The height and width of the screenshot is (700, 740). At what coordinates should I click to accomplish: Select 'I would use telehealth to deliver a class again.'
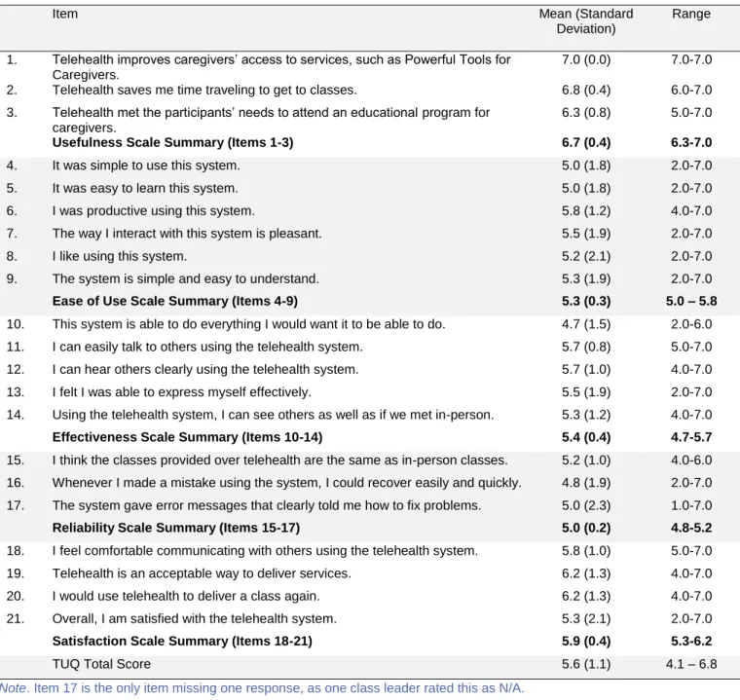coord(186,596)
